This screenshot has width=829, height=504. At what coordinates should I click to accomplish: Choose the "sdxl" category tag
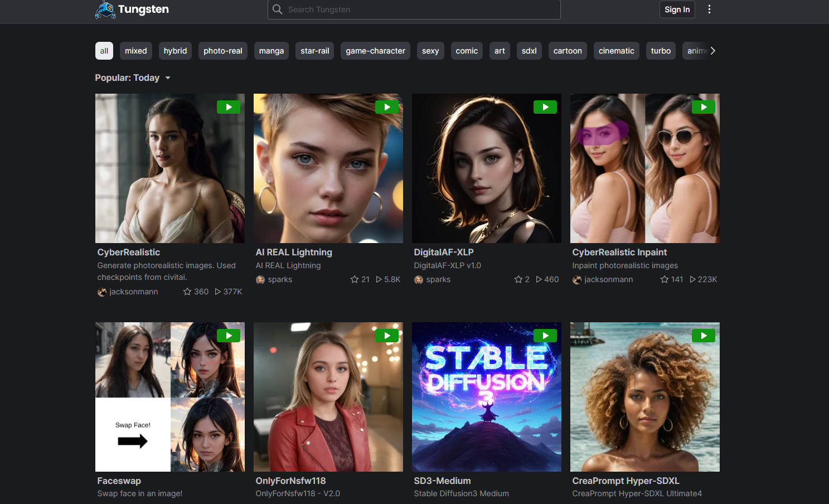pyautogui.click(x=529, y=51)
